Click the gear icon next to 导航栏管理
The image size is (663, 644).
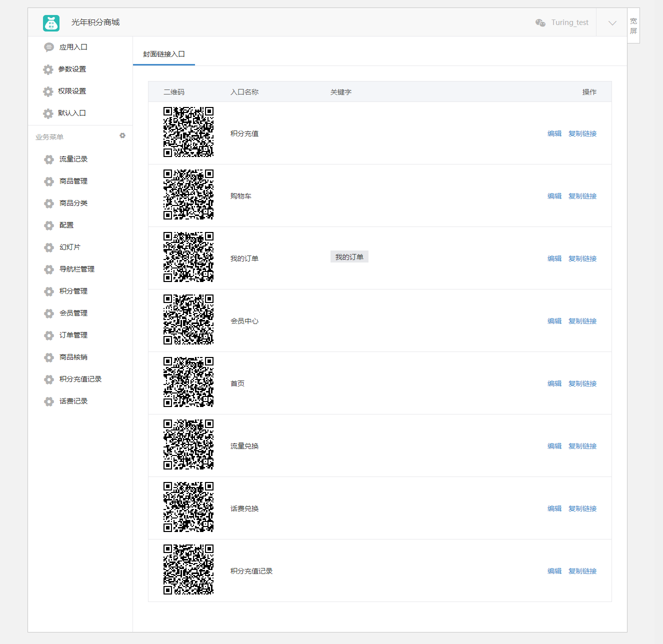49,269
